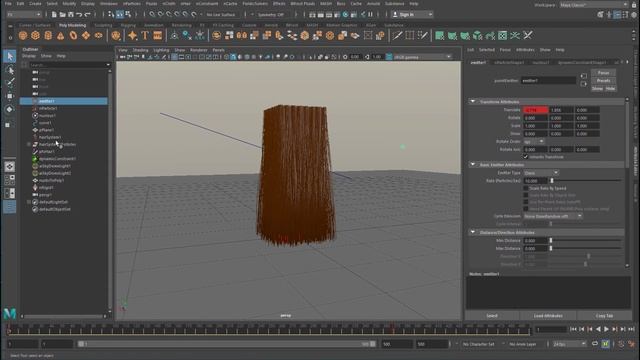Open the Sign In dropdown
640x360 pixels.
point(412,15)
